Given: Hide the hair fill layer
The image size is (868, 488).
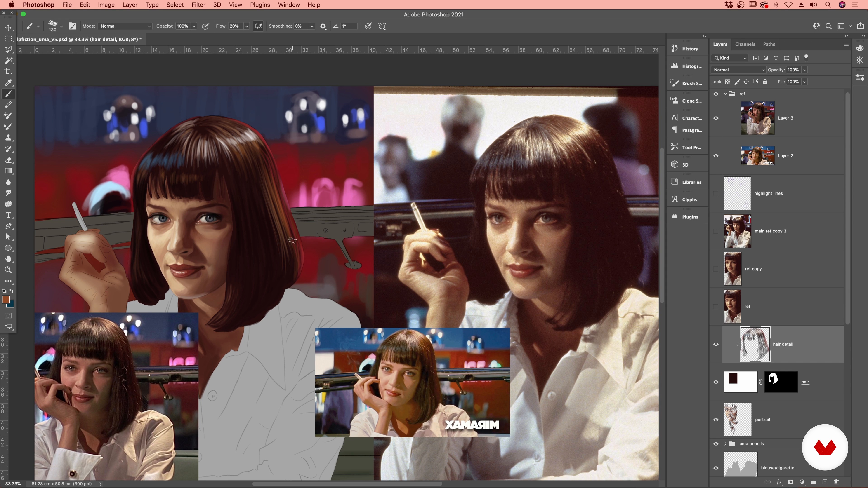Looking at the screenshot, I should [x=716, y=382].
